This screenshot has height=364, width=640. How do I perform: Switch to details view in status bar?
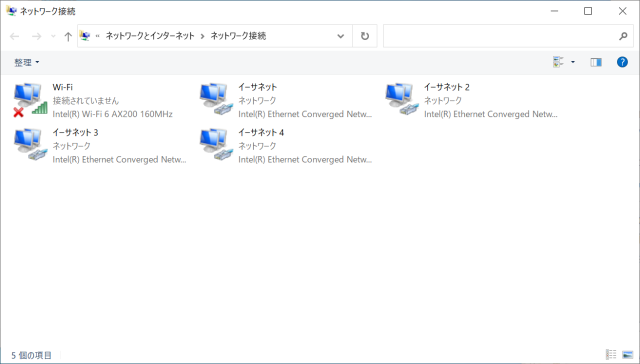(611, 355)
